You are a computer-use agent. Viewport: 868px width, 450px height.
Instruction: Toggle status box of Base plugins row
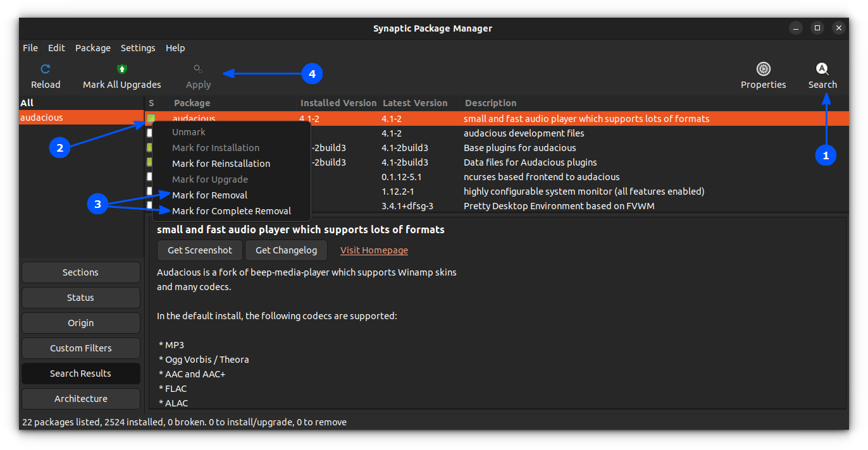pos(150,147)
